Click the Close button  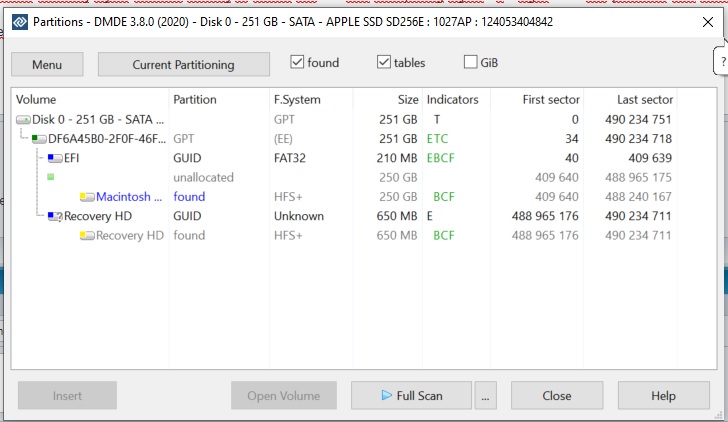coord(557,396)
